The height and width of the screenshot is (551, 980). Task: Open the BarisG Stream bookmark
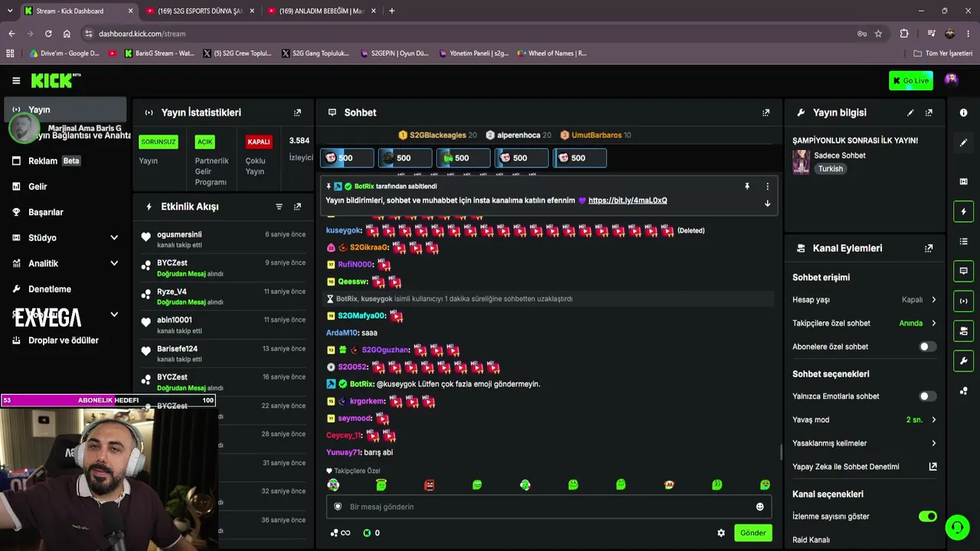(x=158, y=54)
